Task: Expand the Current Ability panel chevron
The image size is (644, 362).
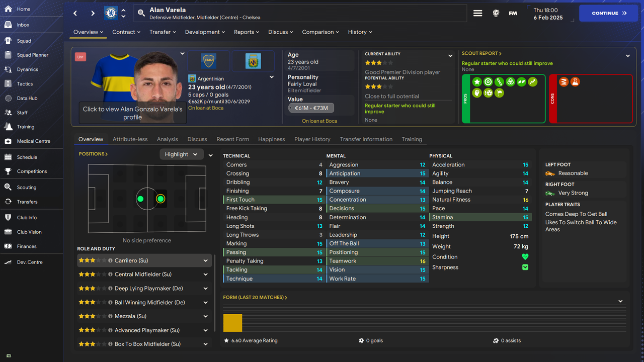Action: (x=450, y=56)
